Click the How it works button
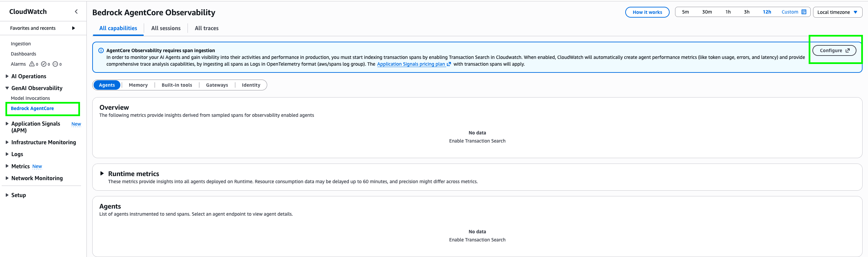 [647, 12]
